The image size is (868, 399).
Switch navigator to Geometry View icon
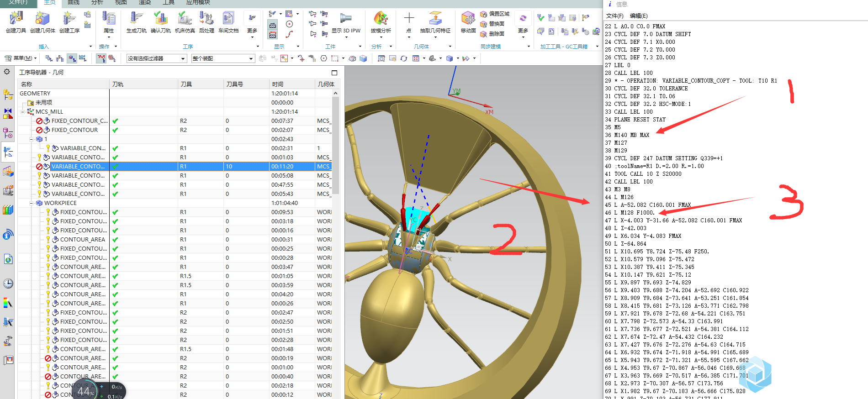72,58
